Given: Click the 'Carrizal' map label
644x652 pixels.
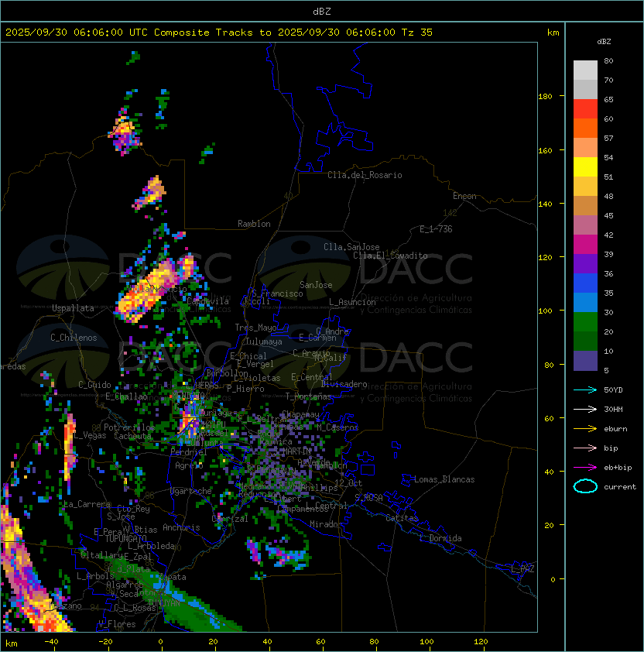Looking at the screenshot, I should pos(230,519).
